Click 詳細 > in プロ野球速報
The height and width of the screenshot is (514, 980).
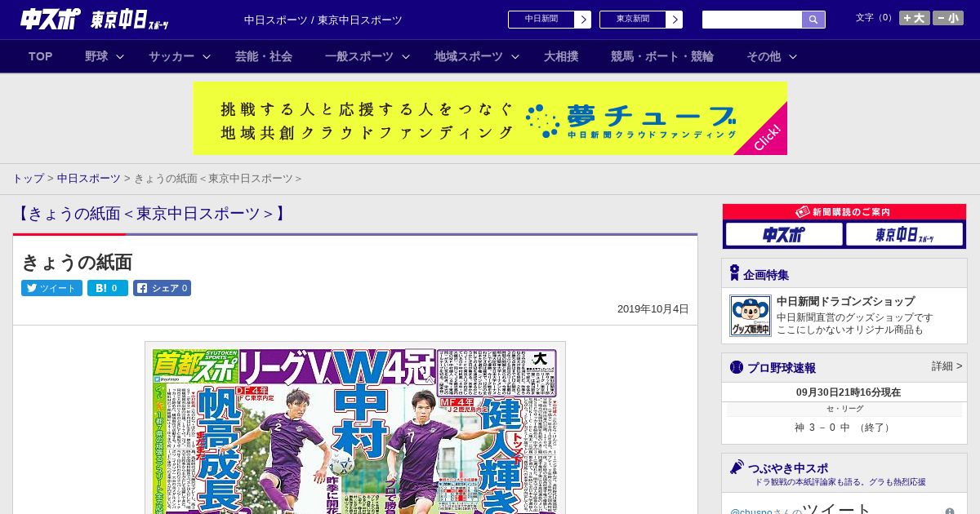click(947, 366)
